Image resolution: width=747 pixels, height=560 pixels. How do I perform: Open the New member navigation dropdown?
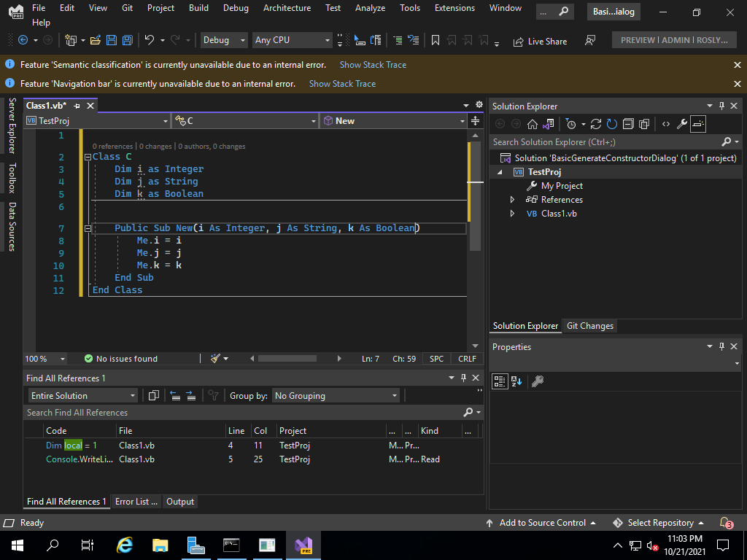[393, 121]
